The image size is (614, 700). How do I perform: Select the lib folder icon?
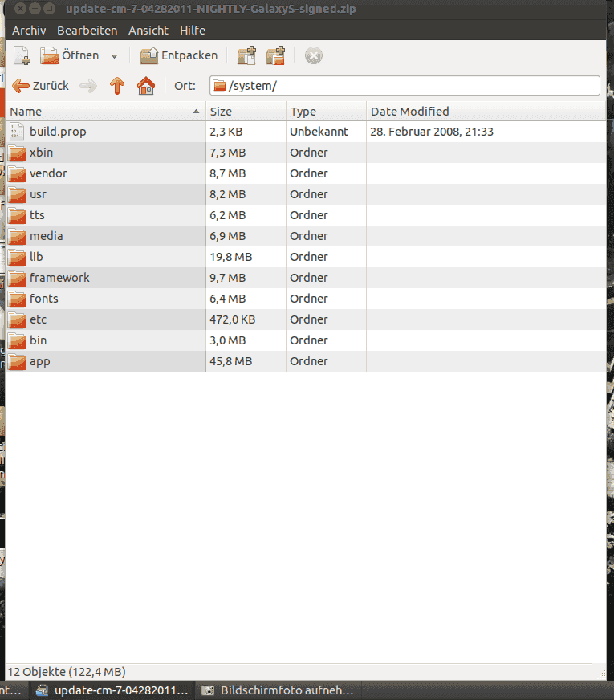(17, 257)
